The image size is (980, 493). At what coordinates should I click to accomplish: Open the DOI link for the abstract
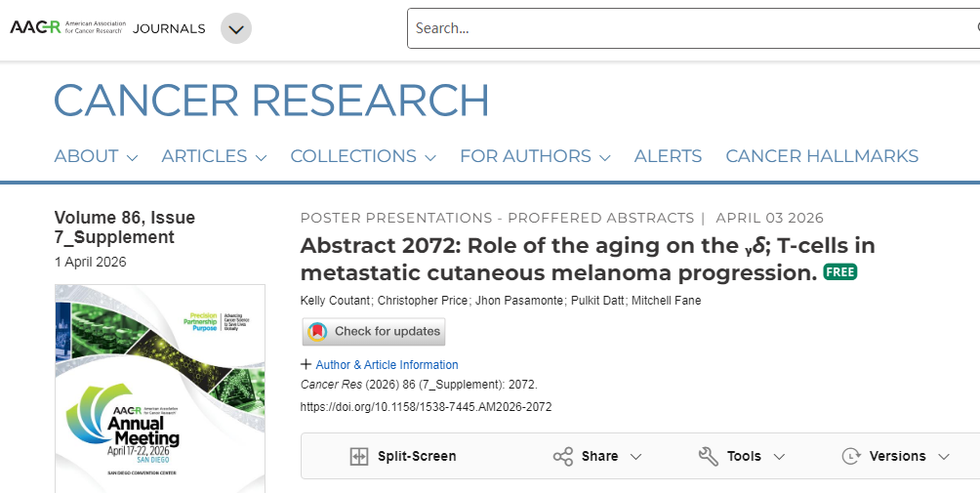click(426, 407)
